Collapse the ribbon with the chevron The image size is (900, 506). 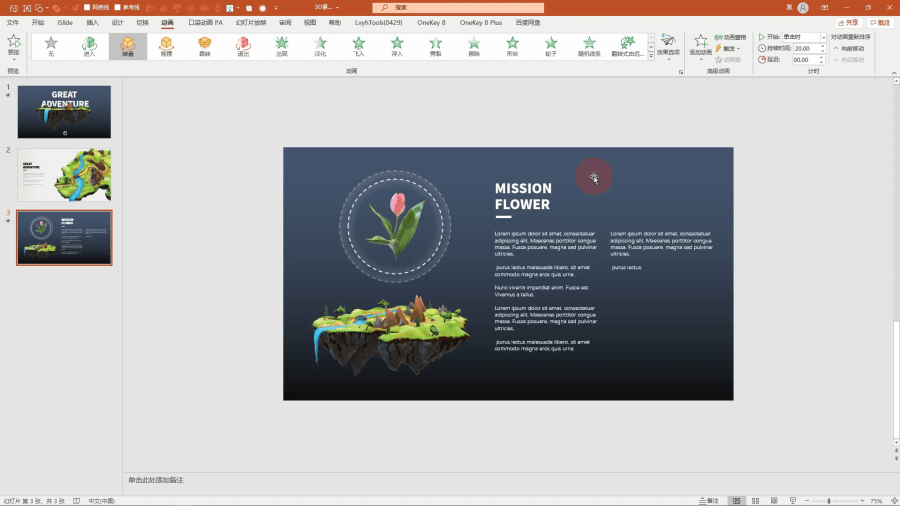(x=894, y=72)
